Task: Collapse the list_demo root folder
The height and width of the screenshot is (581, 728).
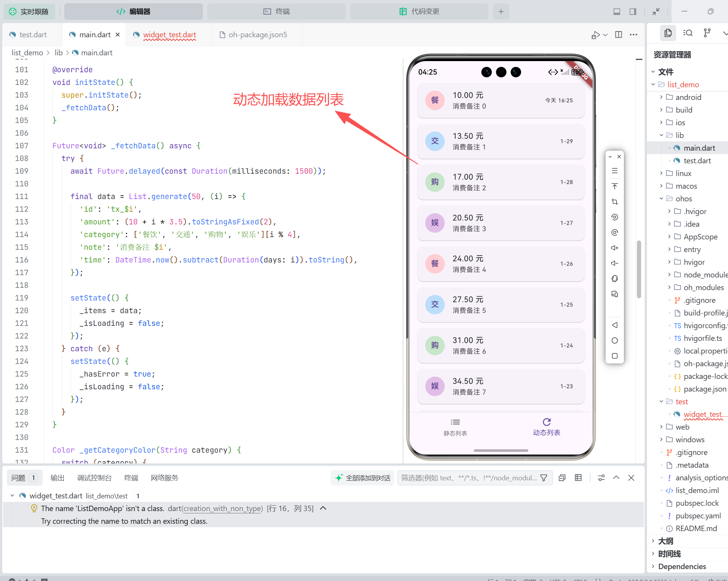Action: point(653,85)
